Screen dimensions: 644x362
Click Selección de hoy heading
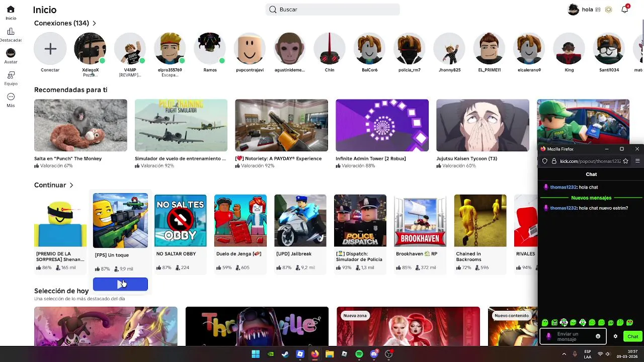click(61, 291)
